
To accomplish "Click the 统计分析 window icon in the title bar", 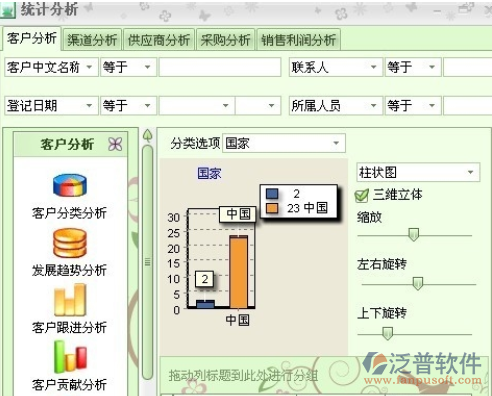I will pyautogui.click(x=7, y=10).
